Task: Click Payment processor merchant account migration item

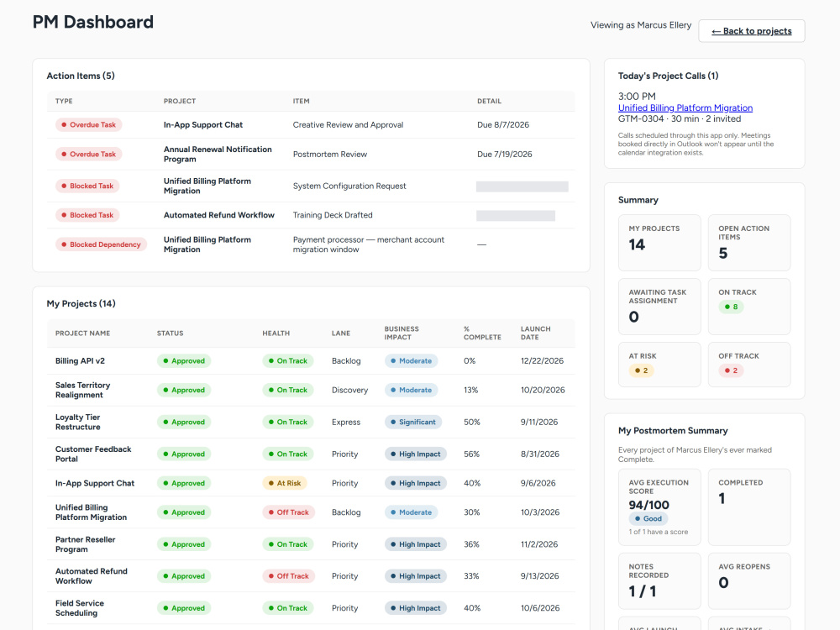Action: [x=369, y=244]
